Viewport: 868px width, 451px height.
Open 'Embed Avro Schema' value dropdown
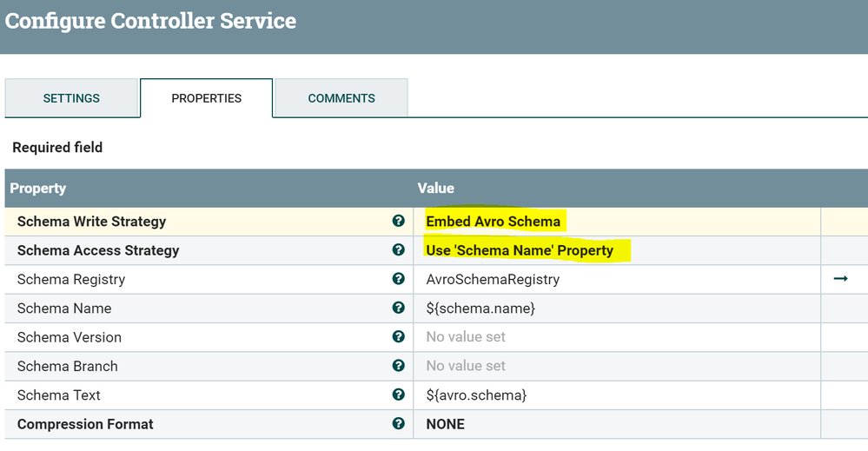(494, 222)
